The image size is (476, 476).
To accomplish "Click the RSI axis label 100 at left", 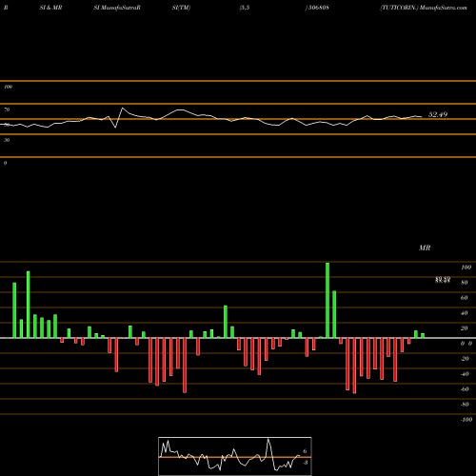I will (8, 87).
